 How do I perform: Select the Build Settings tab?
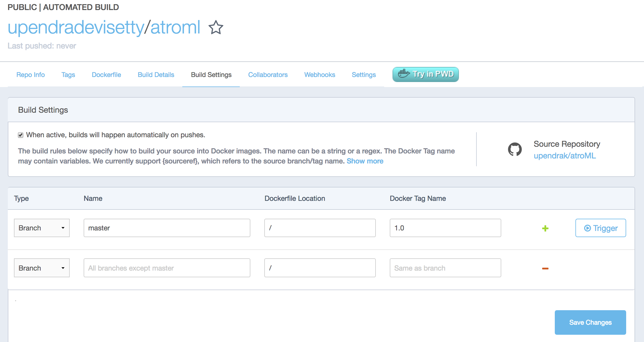point(211,75)
